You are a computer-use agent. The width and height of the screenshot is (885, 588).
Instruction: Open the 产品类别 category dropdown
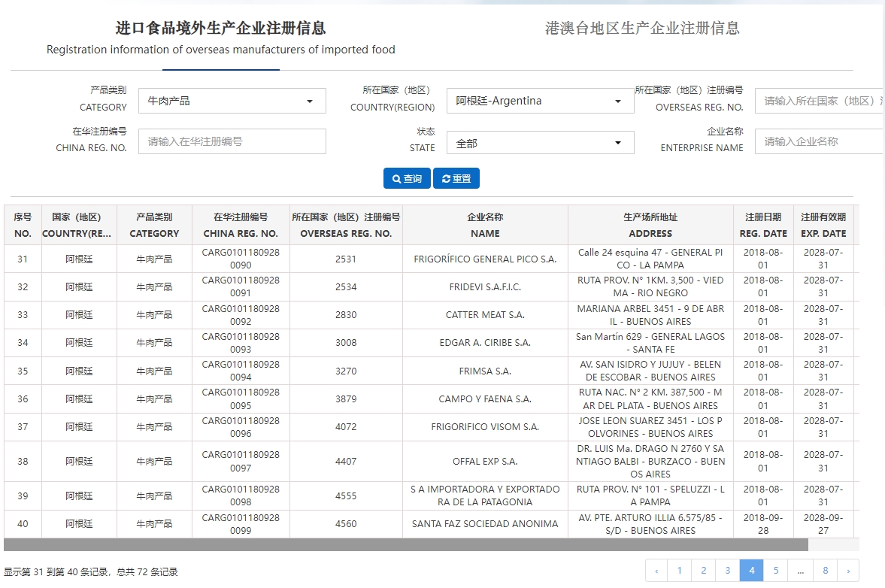tap(232, 101)
